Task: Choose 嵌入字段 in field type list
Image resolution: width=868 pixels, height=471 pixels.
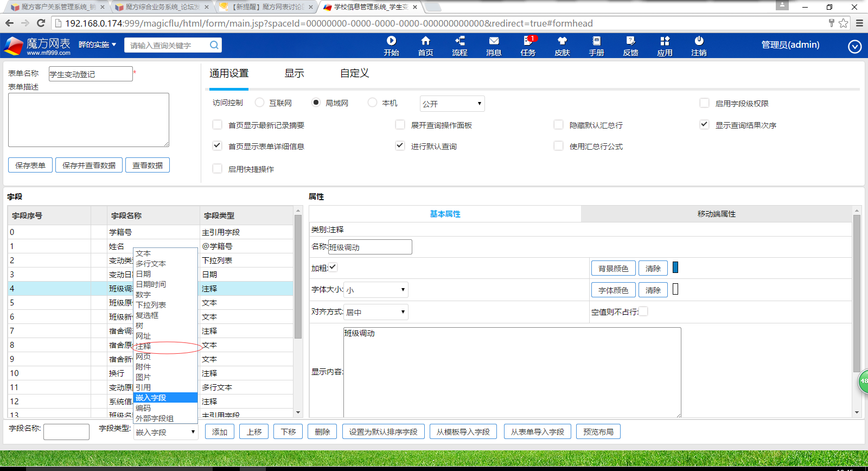Action: (x=165, y=398)
